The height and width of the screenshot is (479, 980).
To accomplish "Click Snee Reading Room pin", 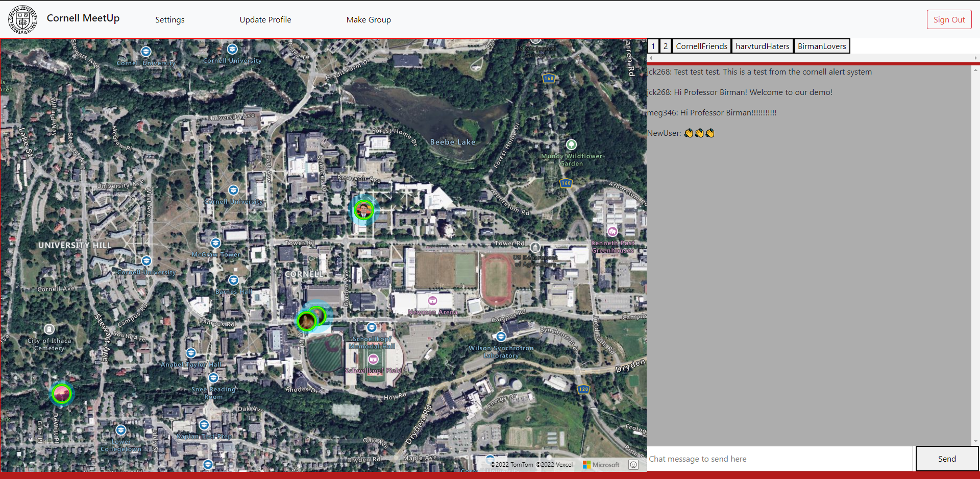I will (213, 378).
